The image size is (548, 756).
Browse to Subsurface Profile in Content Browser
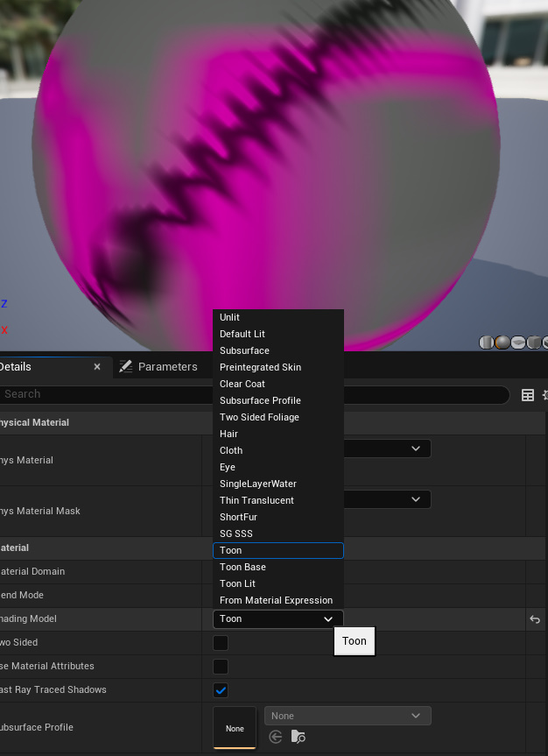click(299, 738)
